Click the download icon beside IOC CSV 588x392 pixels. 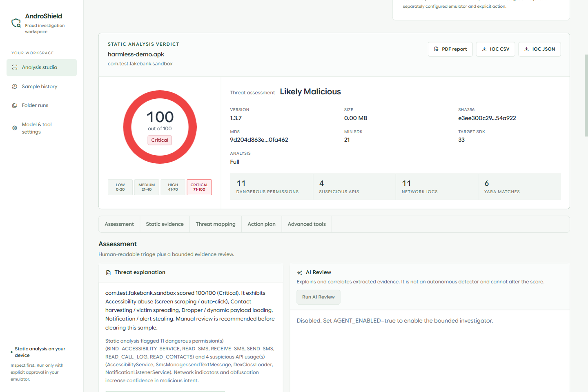tap(484, 49)
